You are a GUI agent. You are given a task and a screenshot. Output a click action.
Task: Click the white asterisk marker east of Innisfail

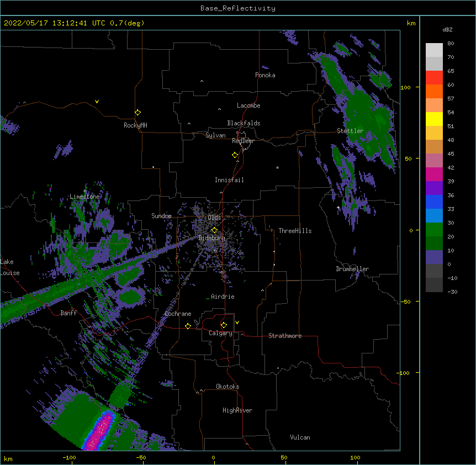[x=277, y=167]
